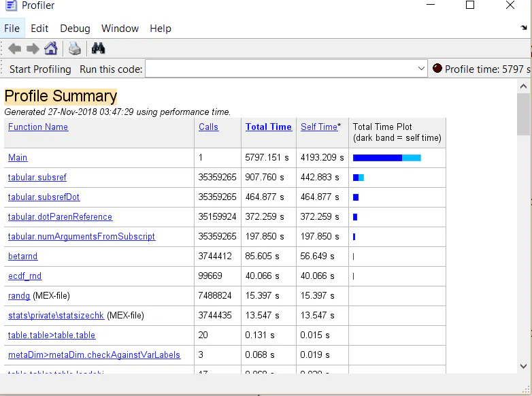Click the dock arrow icon beside menu bar
Viewport: 532px width, 396px height.
524,28
